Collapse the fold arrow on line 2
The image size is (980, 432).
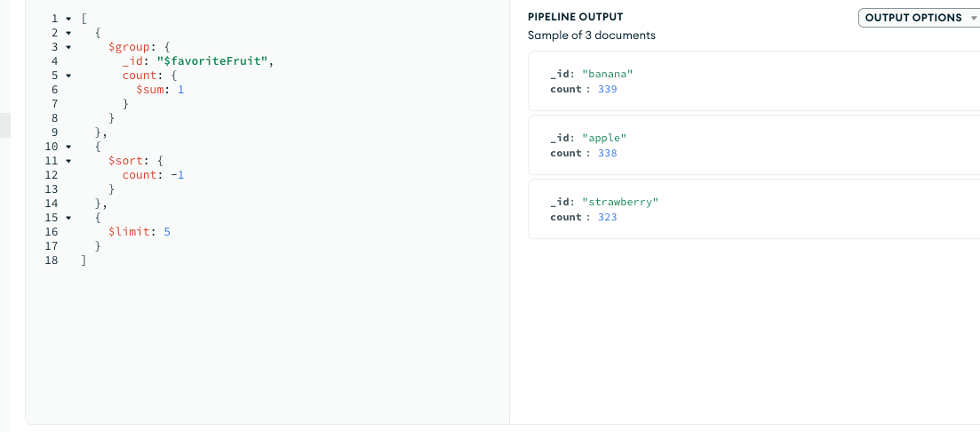(x=68, y=33)
